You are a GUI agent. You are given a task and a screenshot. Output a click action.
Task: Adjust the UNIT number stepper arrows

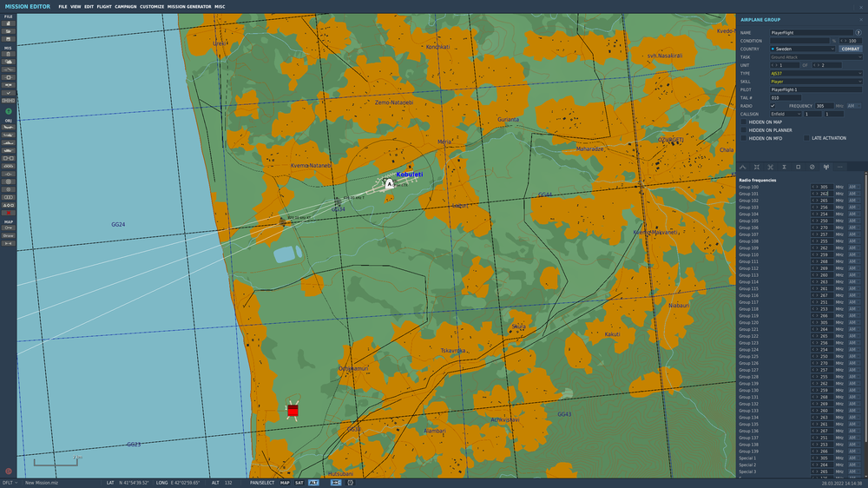click(x=775, y=65)
